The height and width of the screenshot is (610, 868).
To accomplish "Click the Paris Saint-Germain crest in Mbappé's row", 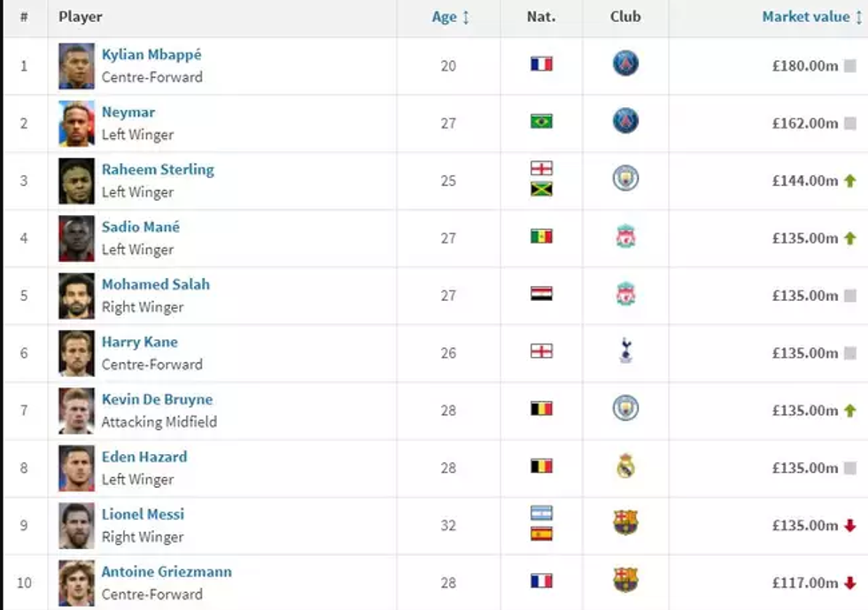I will (x=625, y=64).
